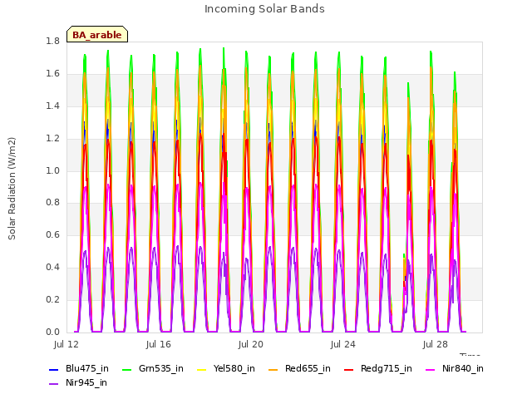The image size is (532, 399).
Task: Click the 0.4 y-axis tick label
Action: 52,267
